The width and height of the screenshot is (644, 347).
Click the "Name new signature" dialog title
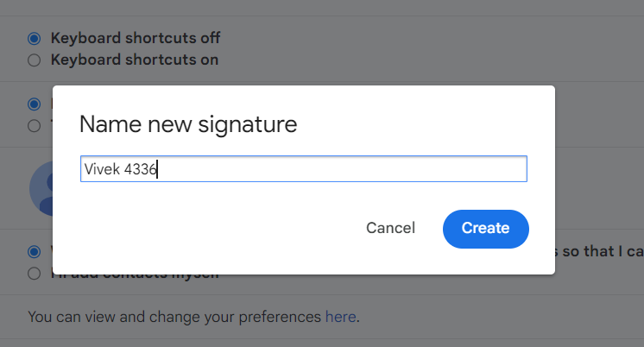pyautogui.click(x=188, y=124)
